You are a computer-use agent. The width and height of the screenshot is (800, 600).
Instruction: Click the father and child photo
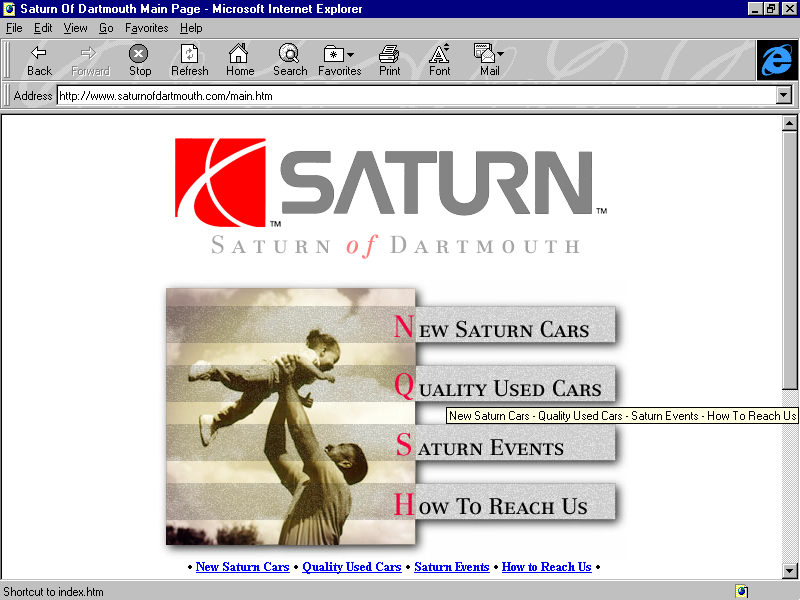(x=290, y=416)
